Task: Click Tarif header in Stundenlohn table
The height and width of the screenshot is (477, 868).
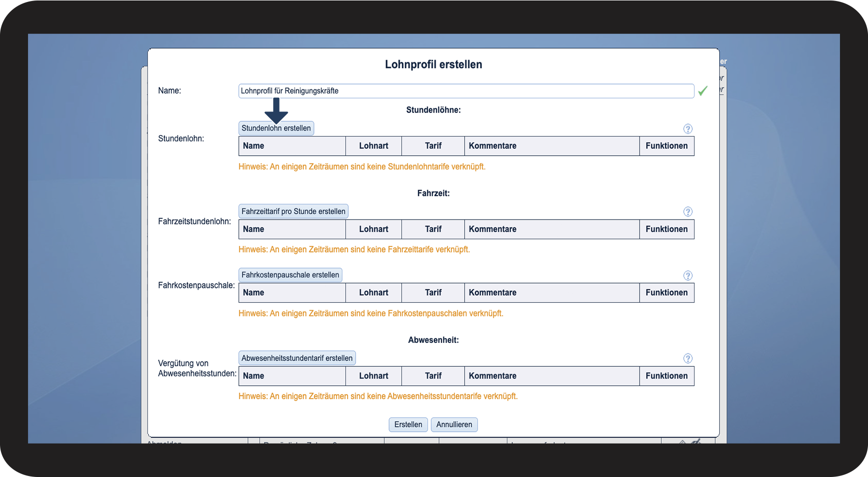Action: tap(433, 146)
